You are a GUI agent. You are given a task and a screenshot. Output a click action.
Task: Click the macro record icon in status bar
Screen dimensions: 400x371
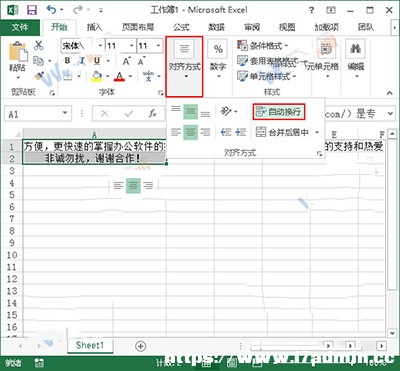pyautogui.click(x=39, y=363)
